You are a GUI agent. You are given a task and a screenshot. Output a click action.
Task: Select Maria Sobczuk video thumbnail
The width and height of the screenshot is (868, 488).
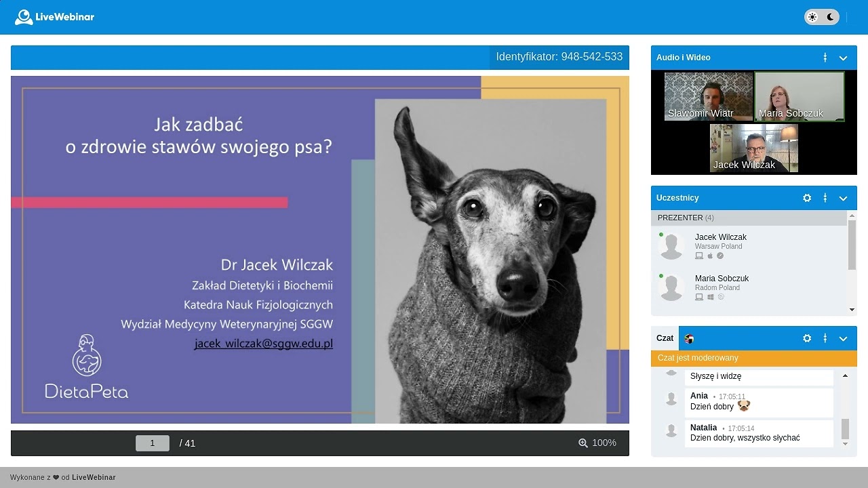800,96
